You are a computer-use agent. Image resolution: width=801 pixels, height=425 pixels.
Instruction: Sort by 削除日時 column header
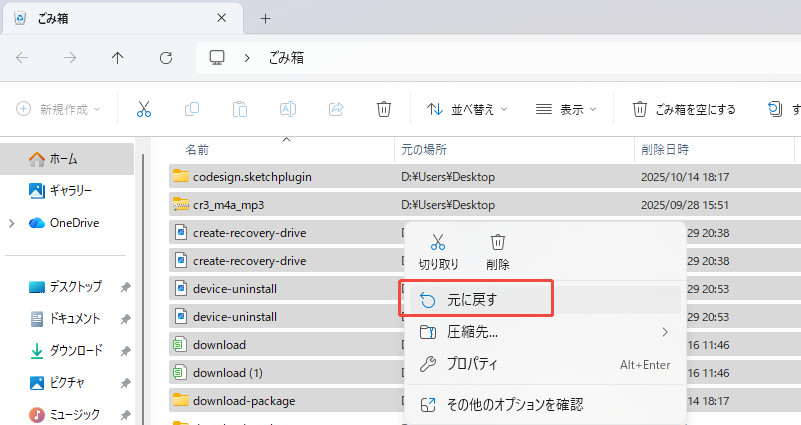[664, 149]
